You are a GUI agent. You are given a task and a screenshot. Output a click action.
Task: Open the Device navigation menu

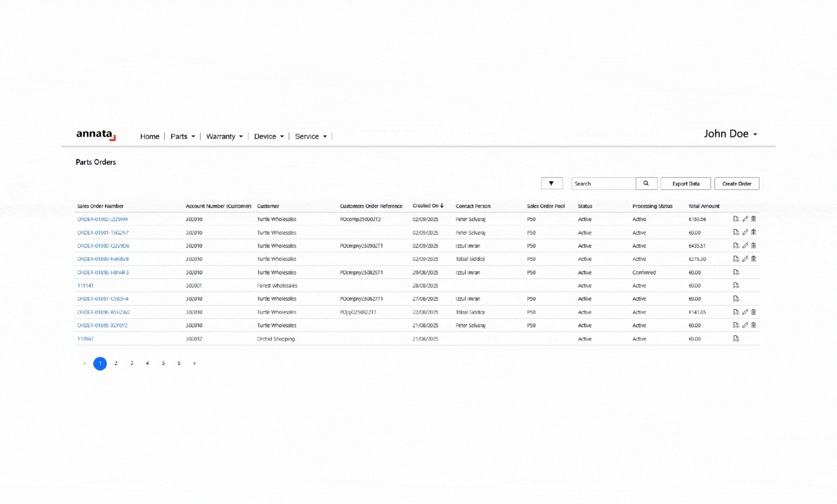tap(269, 137)
